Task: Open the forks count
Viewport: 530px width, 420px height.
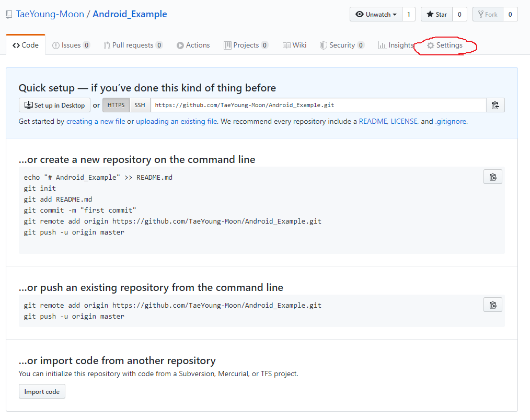Action: 510,14
